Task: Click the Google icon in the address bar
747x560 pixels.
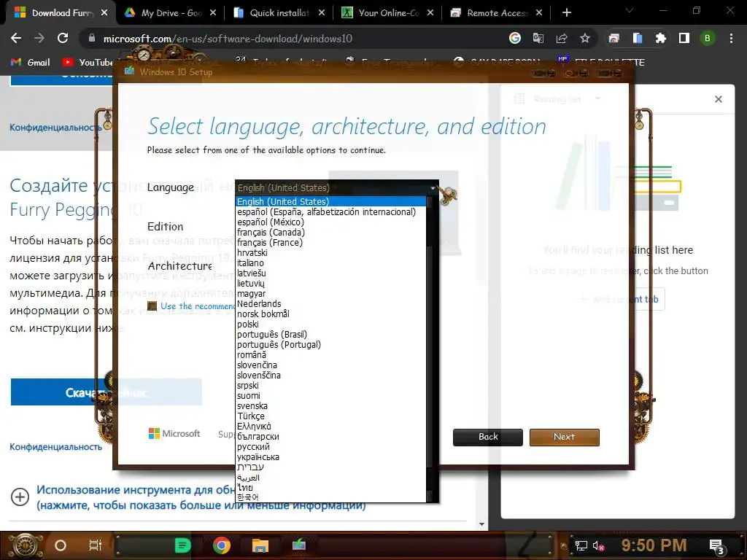Action: (515, 38)
